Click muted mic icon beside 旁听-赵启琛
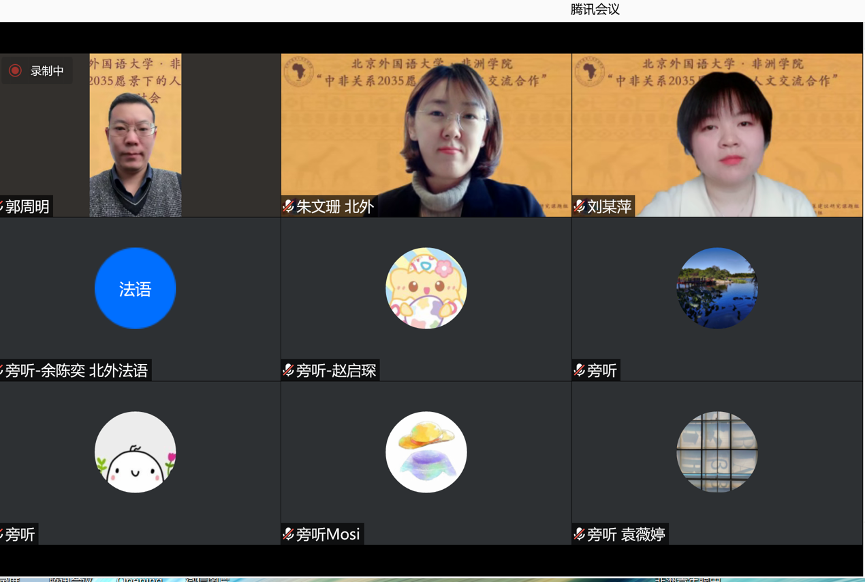Image resolution: width=866 pixels, height=583 pixels. [x=289, y=371]
